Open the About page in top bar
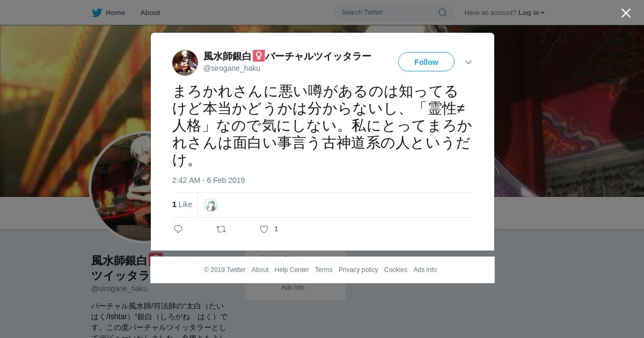Screen dimensions: 644x338 coord(150,13)
